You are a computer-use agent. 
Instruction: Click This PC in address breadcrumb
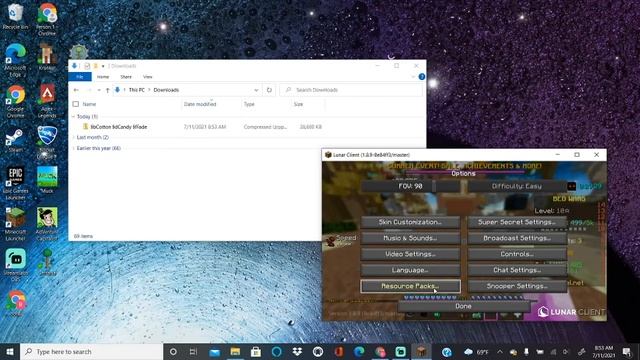point(137,90)
